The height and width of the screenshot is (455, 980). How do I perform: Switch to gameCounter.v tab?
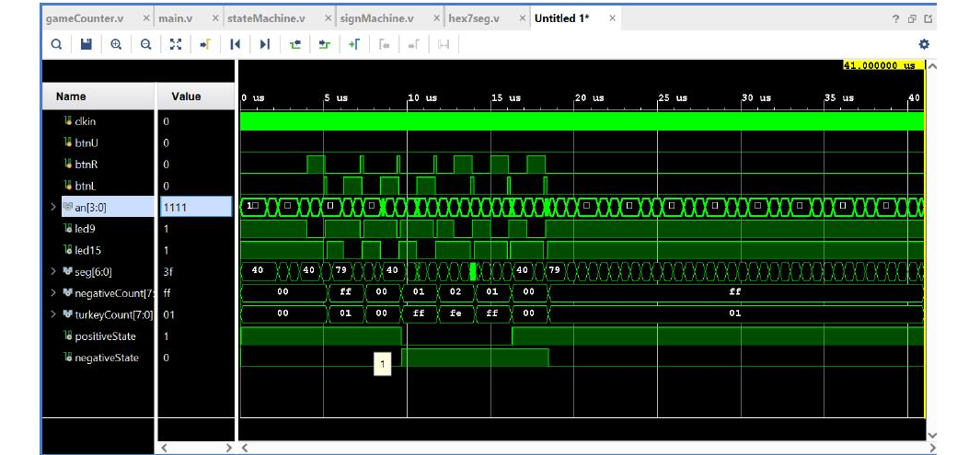85,18
